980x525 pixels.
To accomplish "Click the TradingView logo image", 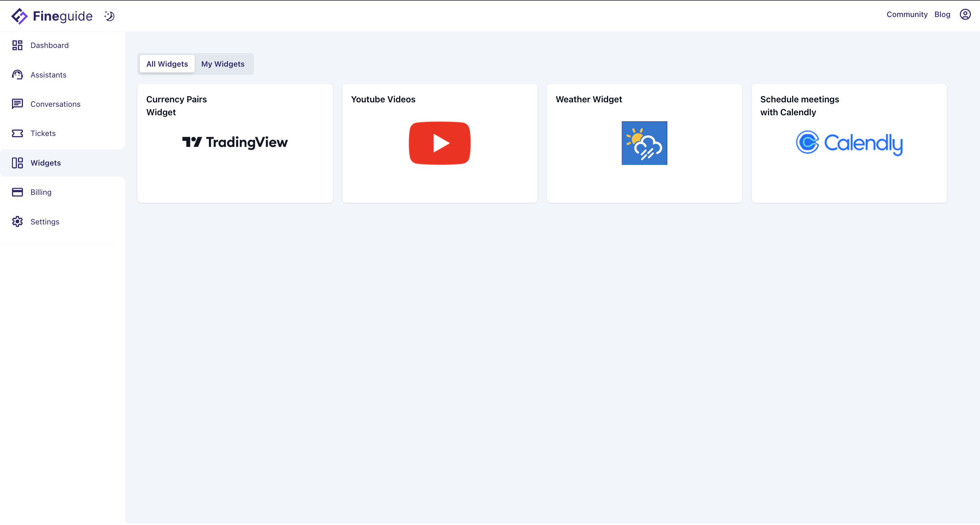I will pyautogui.click(x=235, y=142).
